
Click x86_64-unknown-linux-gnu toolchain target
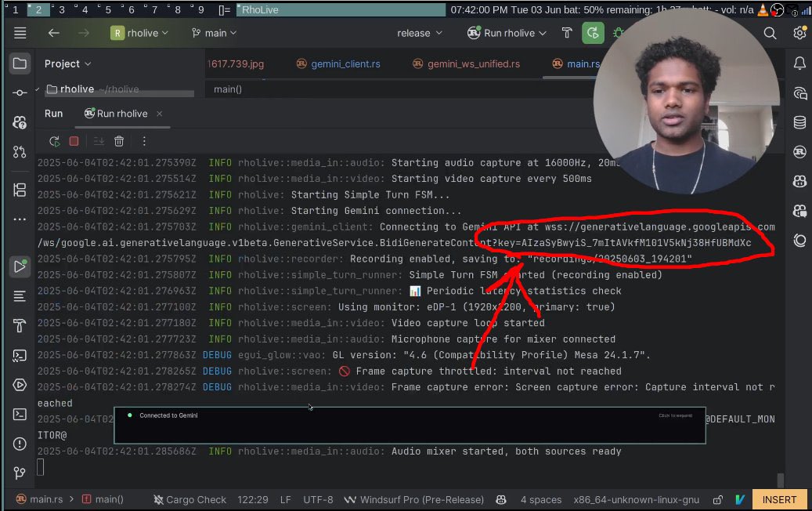pyautogui.click(x=636, y=499)
